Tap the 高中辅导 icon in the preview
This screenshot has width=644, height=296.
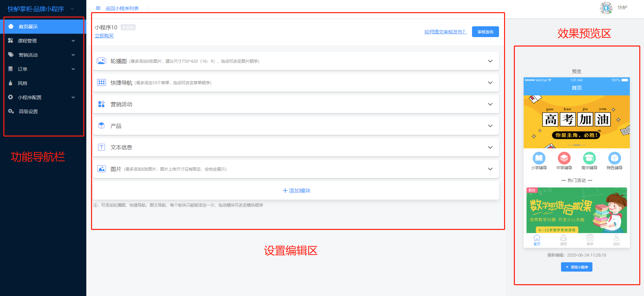(589, 158)
